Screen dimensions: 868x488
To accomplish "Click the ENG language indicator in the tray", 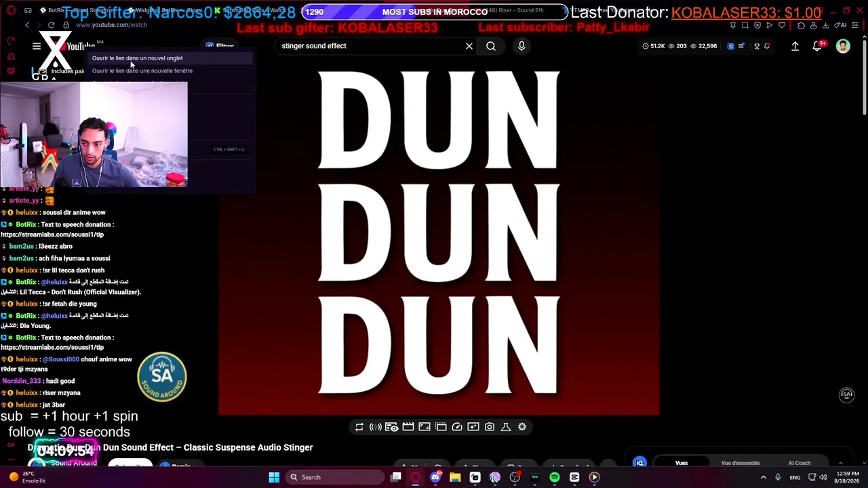I will pos(795,477).
